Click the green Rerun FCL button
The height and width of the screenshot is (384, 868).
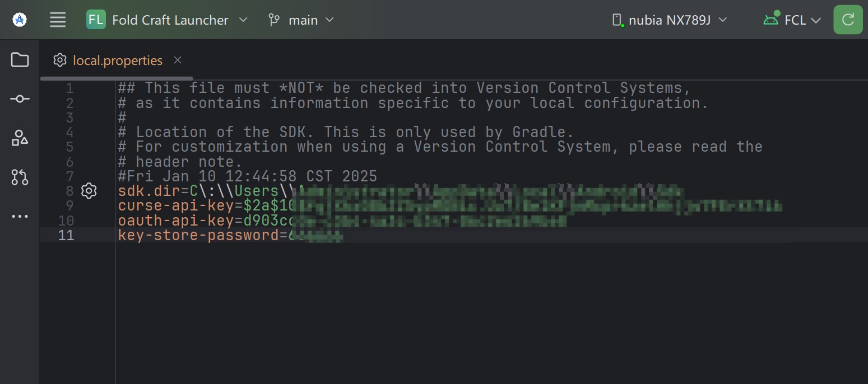pos(848,20)
